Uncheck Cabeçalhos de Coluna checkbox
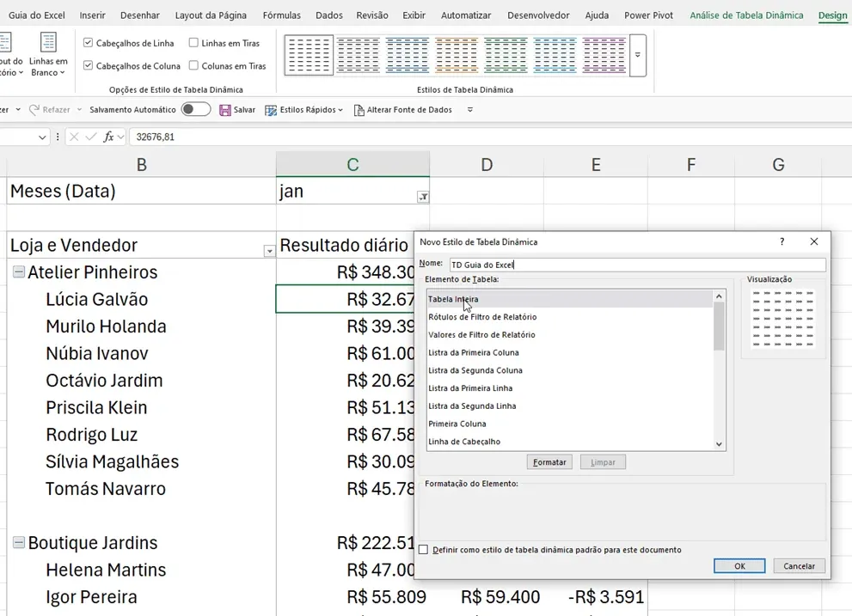 coord(88,65)
